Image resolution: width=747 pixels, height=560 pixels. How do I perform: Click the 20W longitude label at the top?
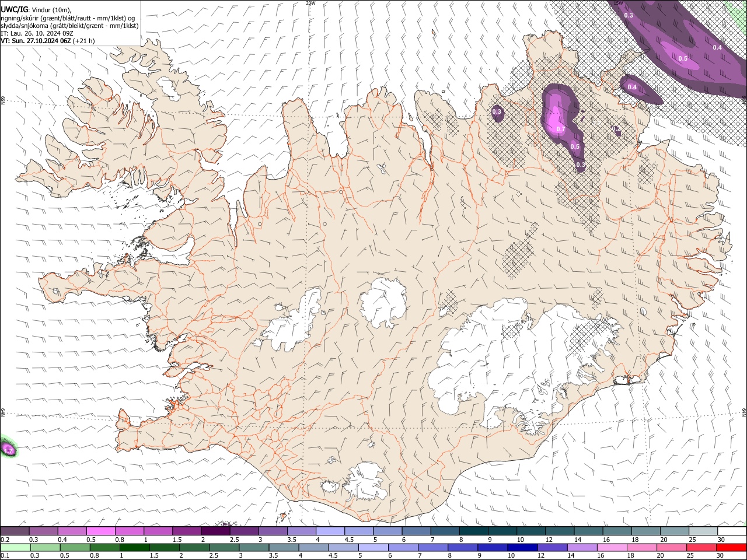(x=310, y=3)
